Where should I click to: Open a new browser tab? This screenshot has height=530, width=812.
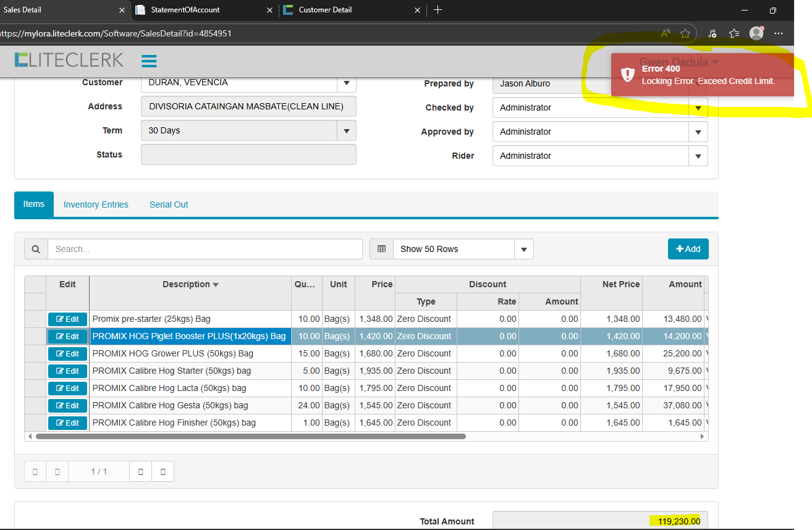438,10
